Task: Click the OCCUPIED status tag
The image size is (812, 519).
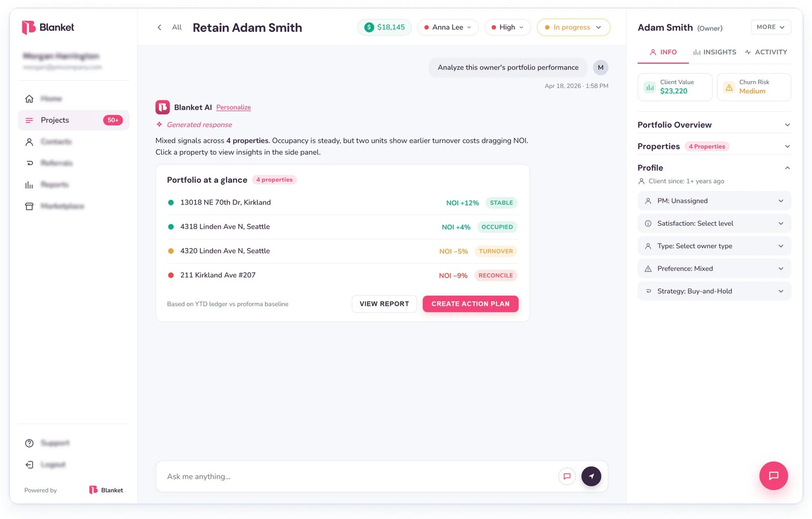Action: 497,227
